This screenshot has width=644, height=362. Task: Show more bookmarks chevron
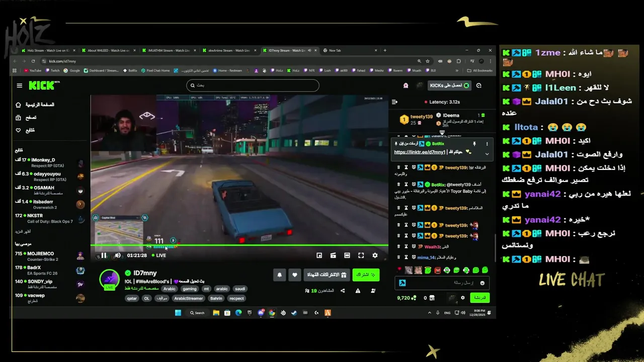[457, 70]
